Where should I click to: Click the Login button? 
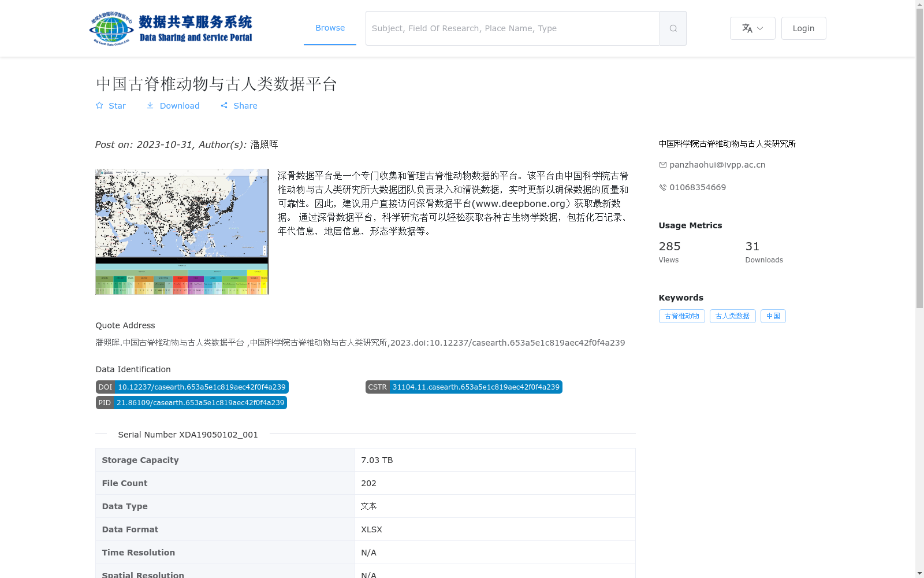[803, 28]
